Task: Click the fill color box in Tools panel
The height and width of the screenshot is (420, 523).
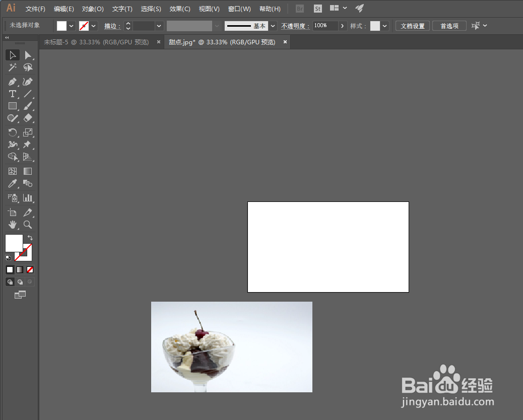Action: (14, 243)
